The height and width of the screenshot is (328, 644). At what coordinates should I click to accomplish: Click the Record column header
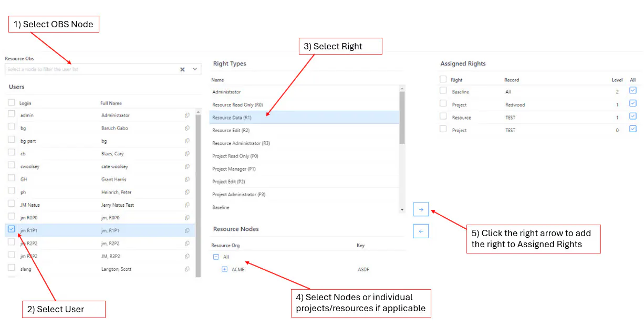click(512, 80)
